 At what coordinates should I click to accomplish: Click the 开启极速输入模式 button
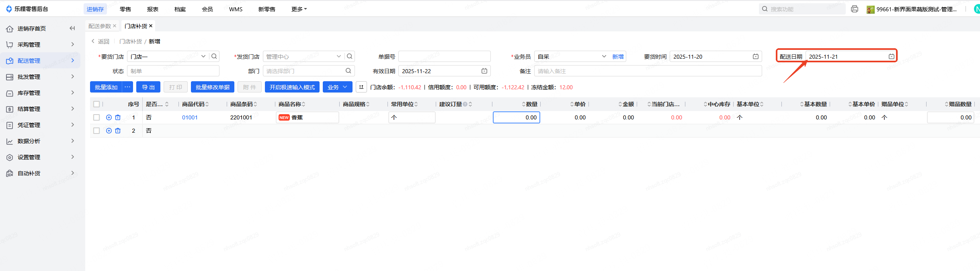(292, 87)
